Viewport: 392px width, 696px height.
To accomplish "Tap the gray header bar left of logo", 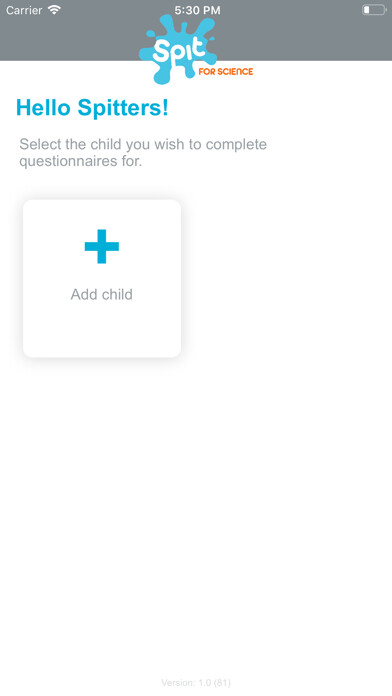I will (69, 40).
